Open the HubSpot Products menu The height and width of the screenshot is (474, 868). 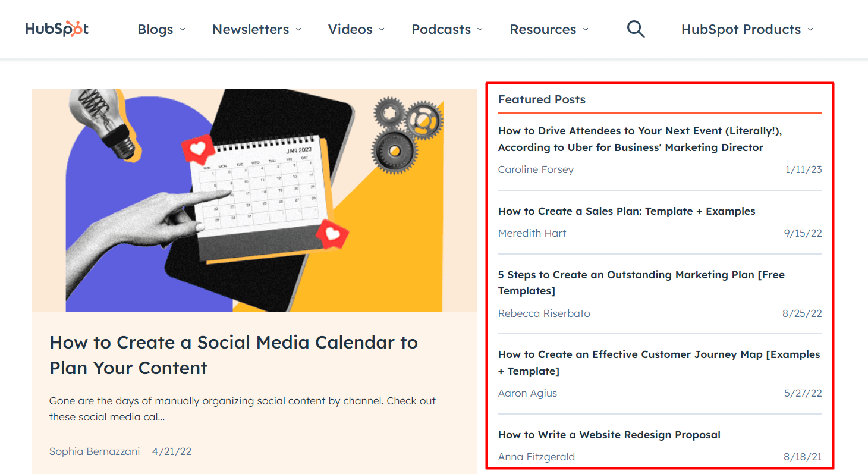pyautogui.click(x=747, y=29)
